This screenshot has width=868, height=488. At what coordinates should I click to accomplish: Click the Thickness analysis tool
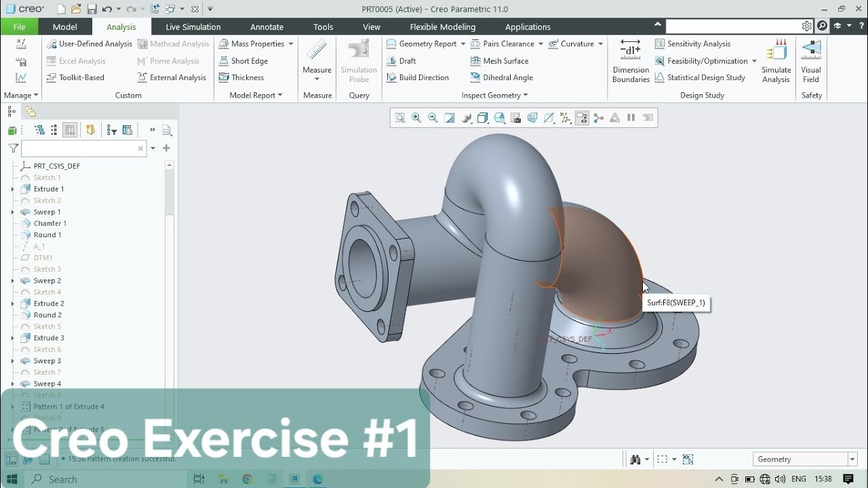241,77
